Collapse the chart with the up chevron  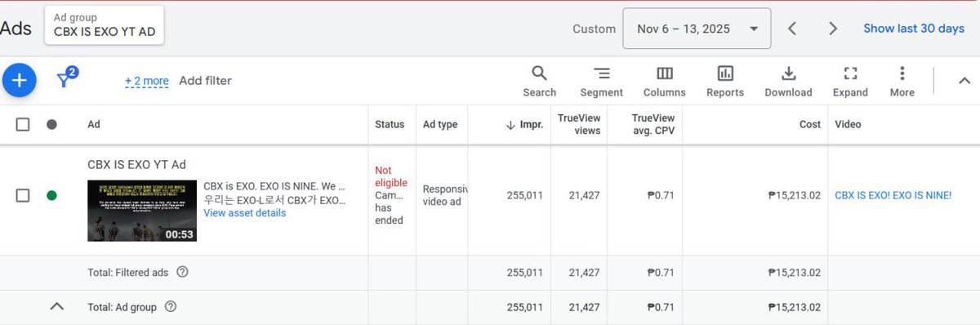[x=964, y=81]
